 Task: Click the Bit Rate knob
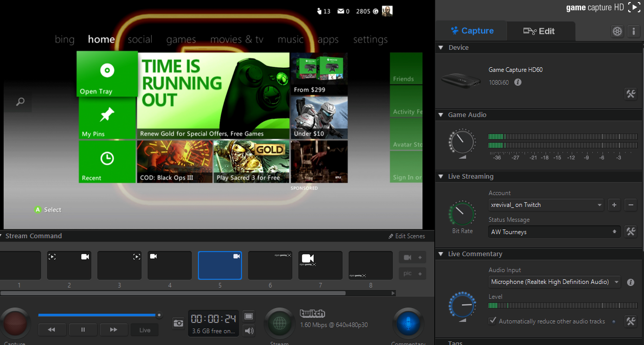[462, 214]
